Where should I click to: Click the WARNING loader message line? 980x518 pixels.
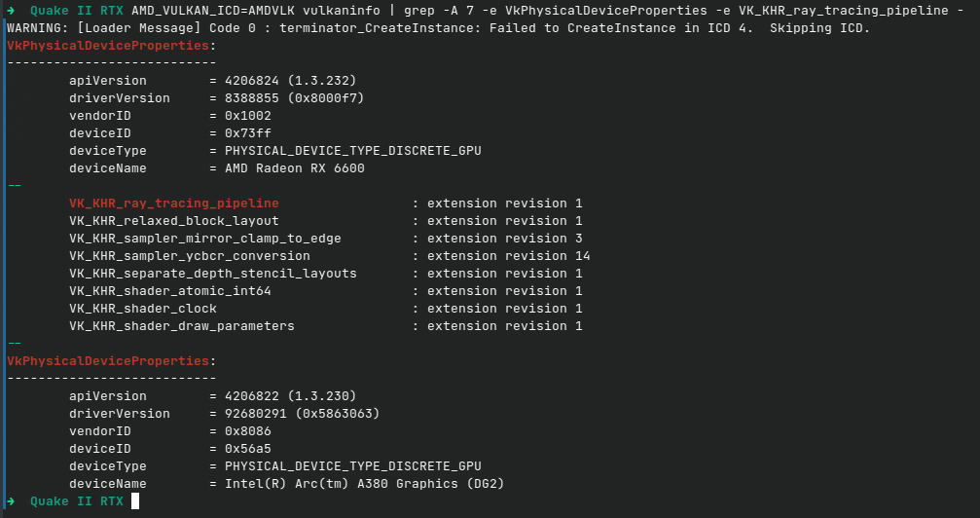tap(438, 28)
